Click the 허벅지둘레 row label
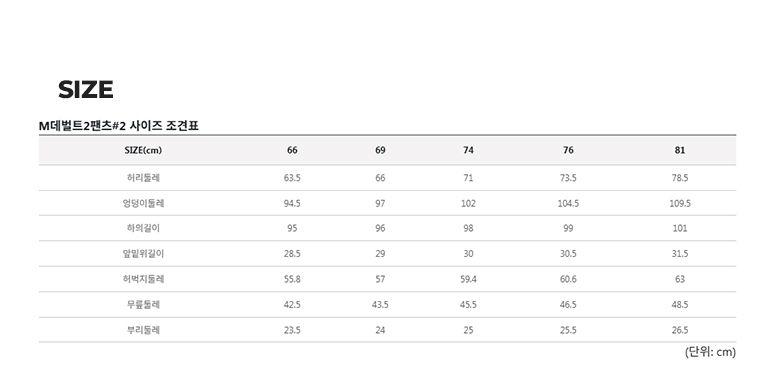 (143, 279)
